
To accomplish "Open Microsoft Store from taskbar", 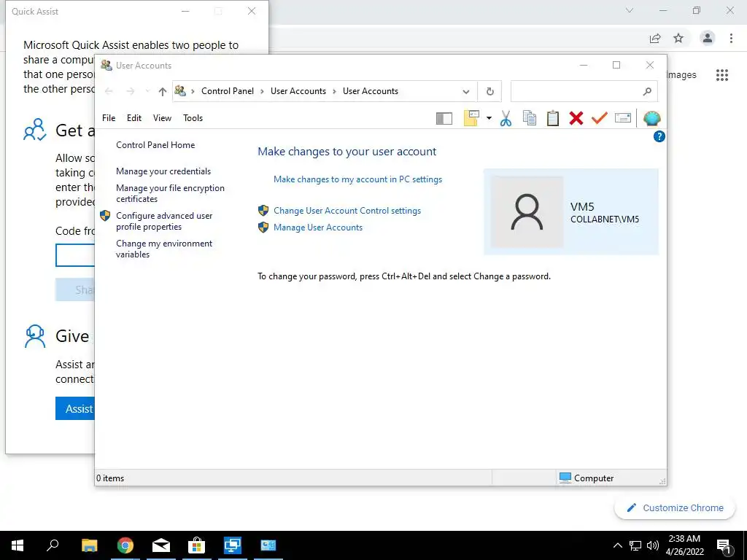I will tap(196, 545).
